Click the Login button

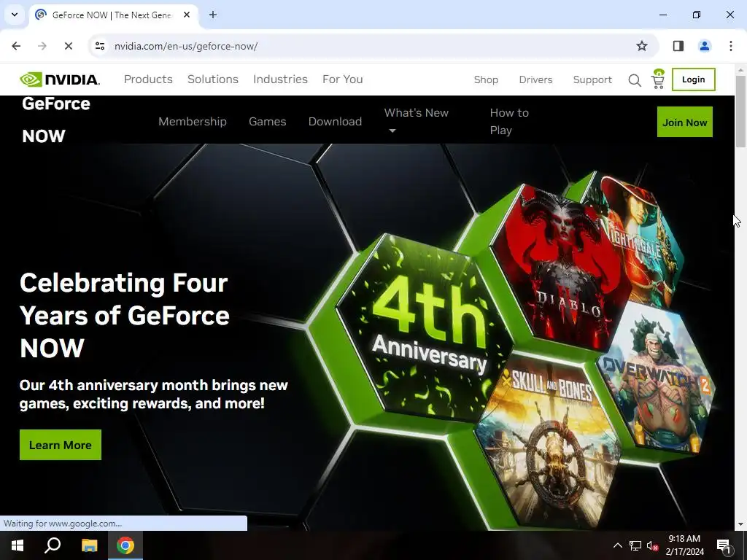click(x=693, y=79)
